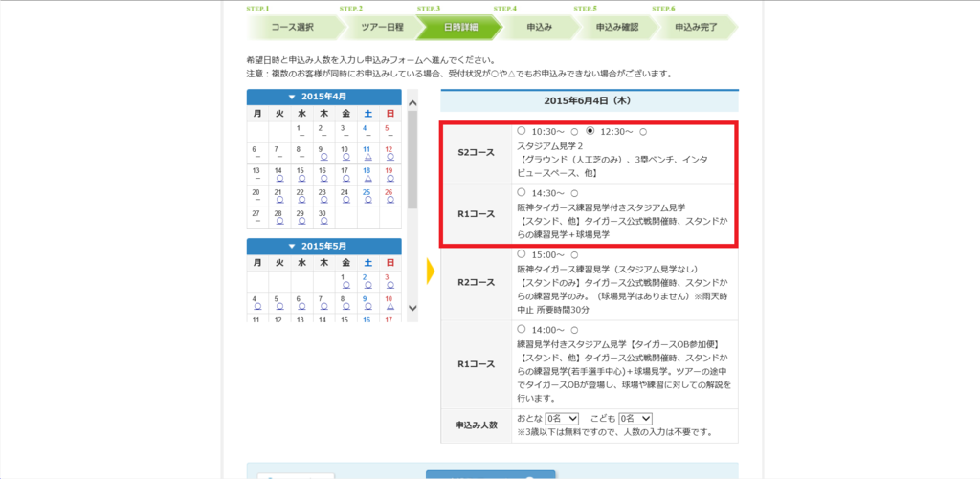The width and height of the screenshot is (980, 479).
Task: Collapse the 2015年4月 calendar header
Action: click(x=323, y=97)
